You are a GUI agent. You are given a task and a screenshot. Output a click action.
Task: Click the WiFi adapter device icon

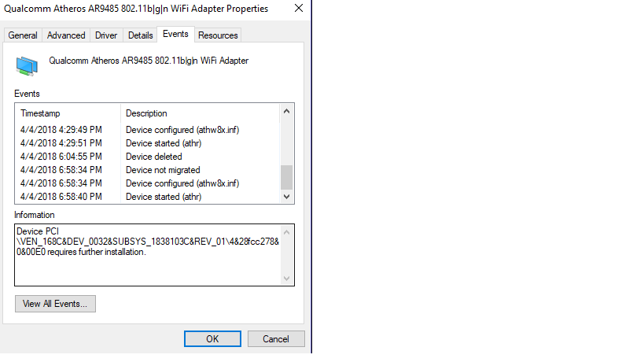27,66
